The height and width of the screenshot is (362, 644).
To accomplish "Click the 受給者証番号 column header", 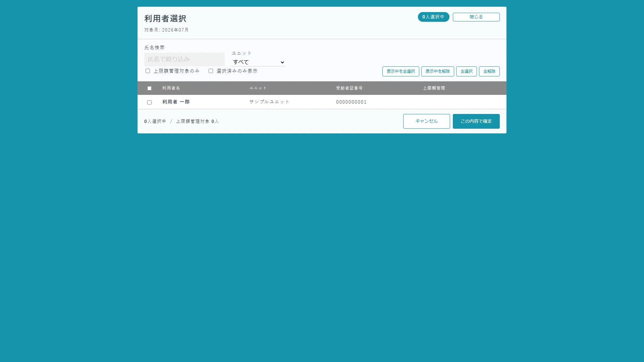I will tap(349, 88).
